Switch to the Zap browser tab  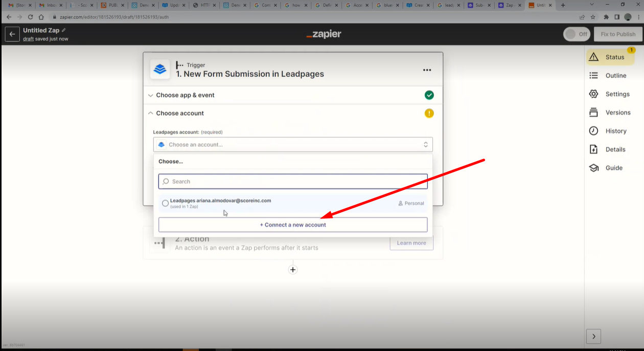(x=510, y=5)
